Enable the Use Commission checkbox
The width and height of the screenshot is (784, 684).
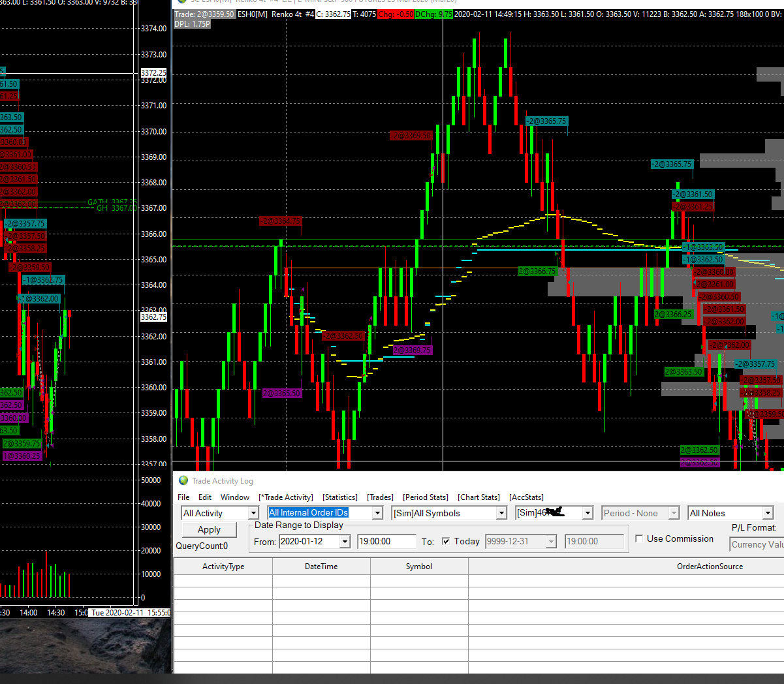639,538
